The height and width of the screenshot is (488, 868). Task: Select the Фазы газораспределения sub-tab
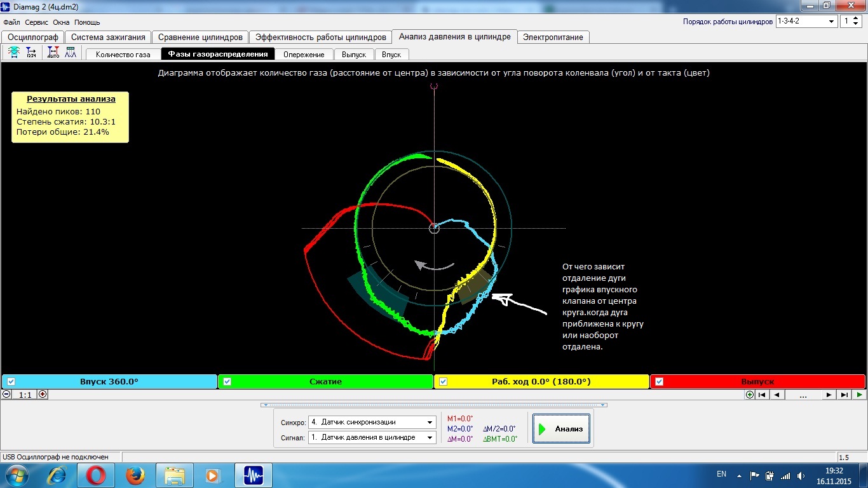[x=218, y=54]
